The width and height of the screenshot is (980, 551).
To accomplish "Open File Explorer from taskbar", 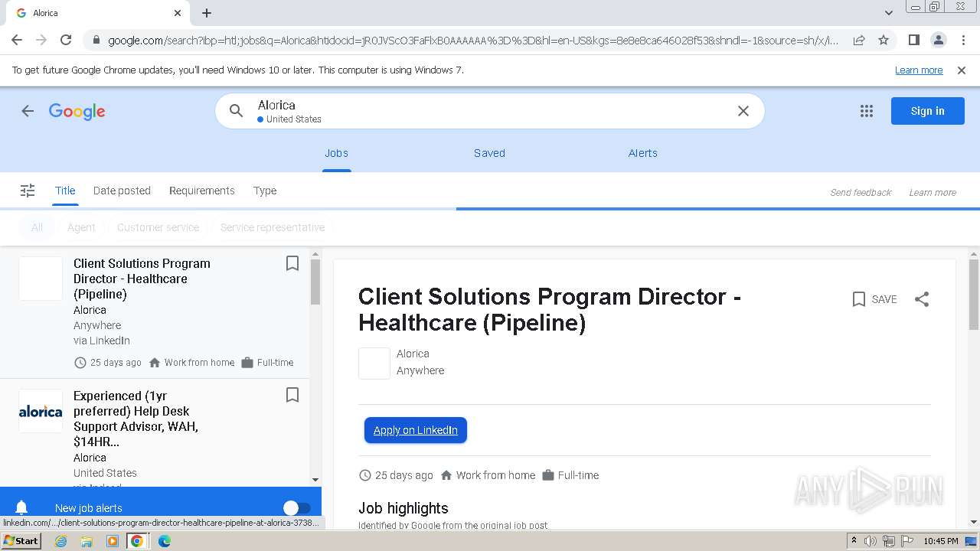I will pos(87,541).
